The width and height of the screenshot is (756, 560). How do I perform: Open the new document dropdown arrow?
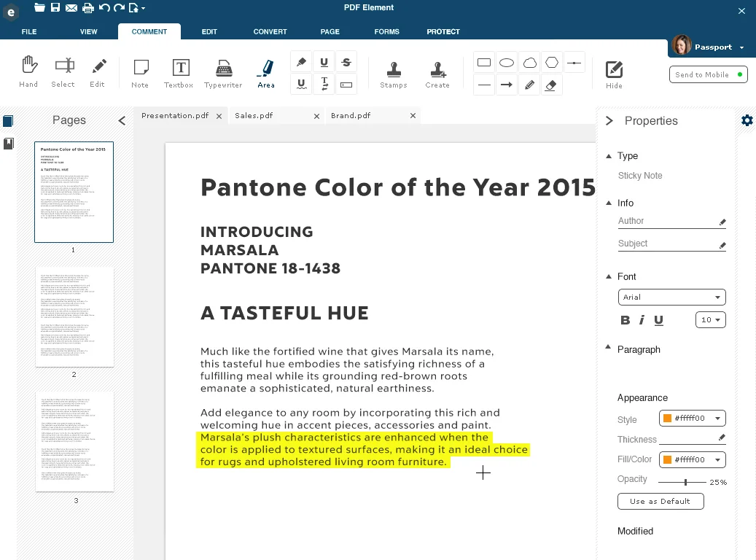[143, 8]
